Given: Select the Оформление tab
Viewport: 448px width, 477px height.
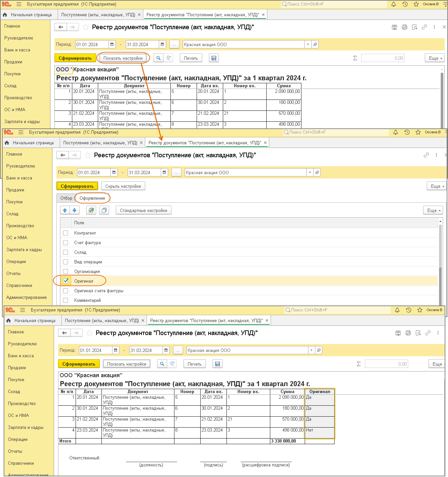Looking at the screenshot, I should 92,198.
